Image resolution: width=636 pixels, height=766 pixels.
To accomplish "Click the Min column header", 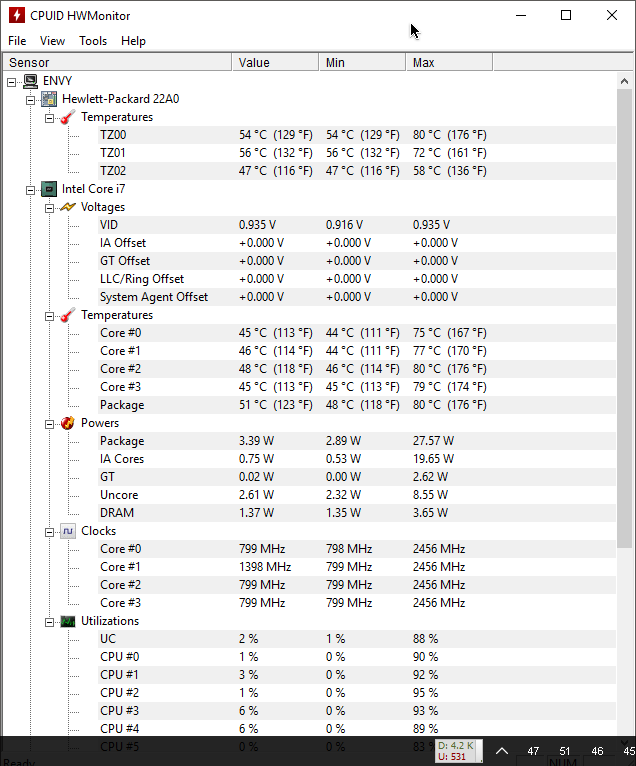I will click(362, 63).
